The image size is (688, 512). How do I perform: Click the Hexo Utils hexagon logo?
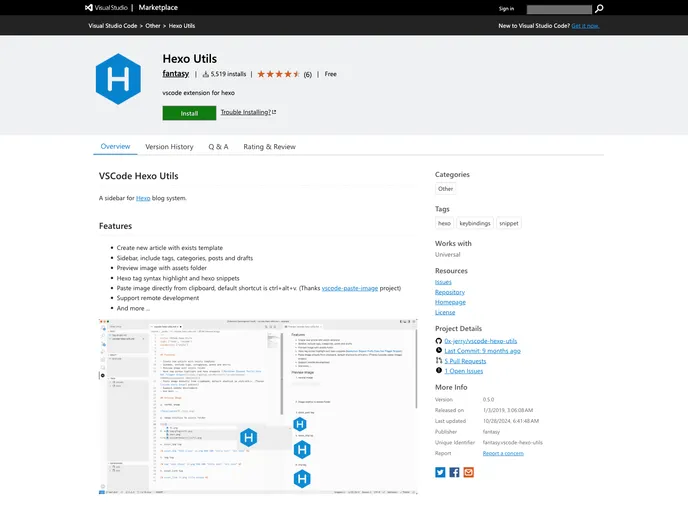pyautogui.click(x=118, y=79)
